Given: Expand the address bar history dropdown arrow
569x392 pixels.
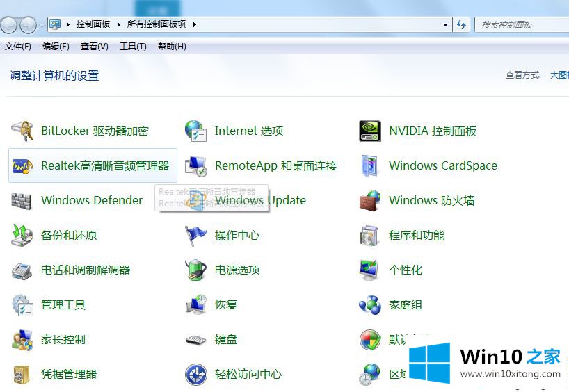Looking at the screenshot, I should tap(445, 24).
